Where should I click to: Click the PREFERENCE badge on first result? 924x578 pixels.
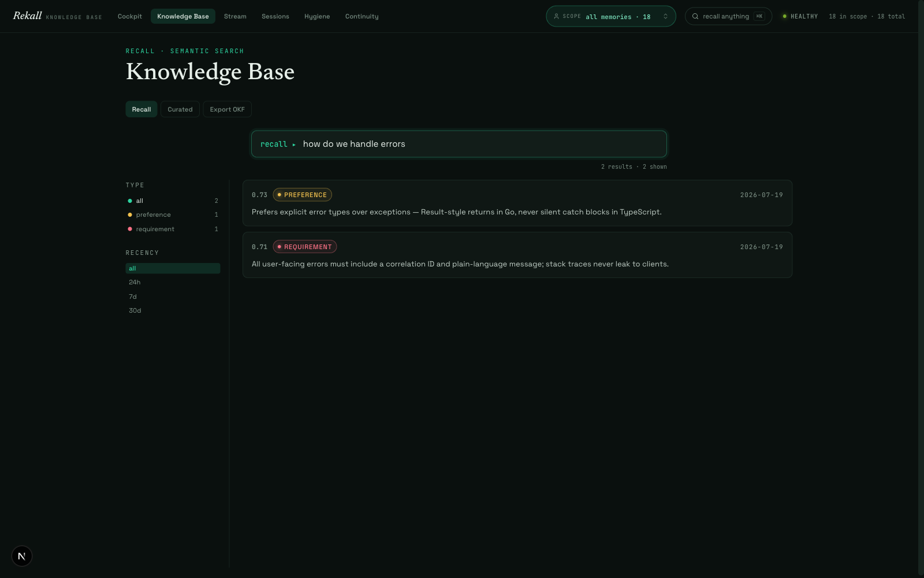pyautogui.click(x=302, y=195)
